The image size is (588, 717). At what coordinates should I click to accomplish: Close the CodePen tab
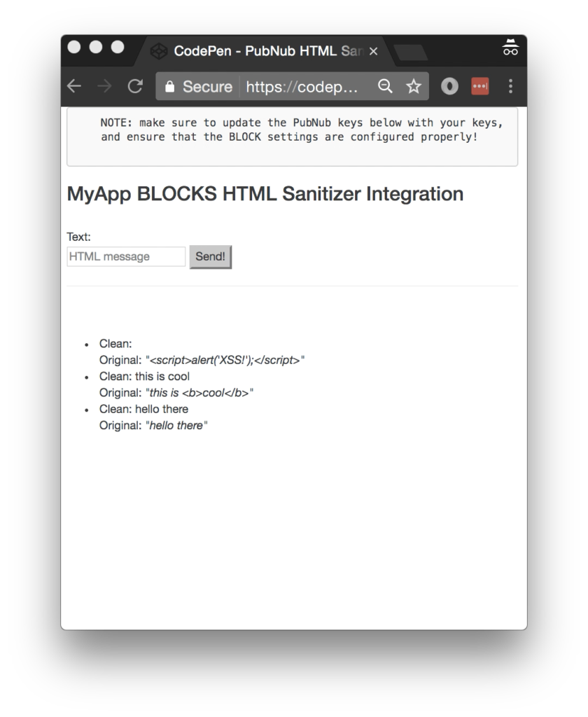(373, 51)
